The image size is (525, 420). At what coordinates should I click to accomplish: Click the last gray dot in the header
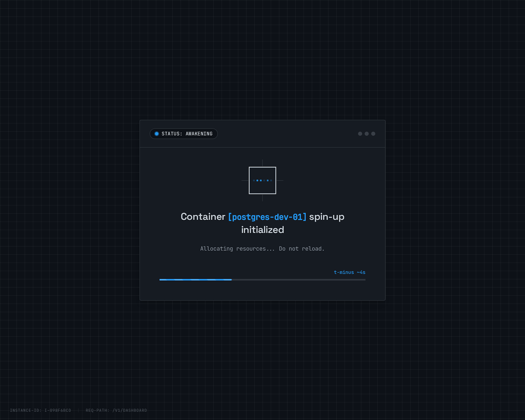coord(373,134)
